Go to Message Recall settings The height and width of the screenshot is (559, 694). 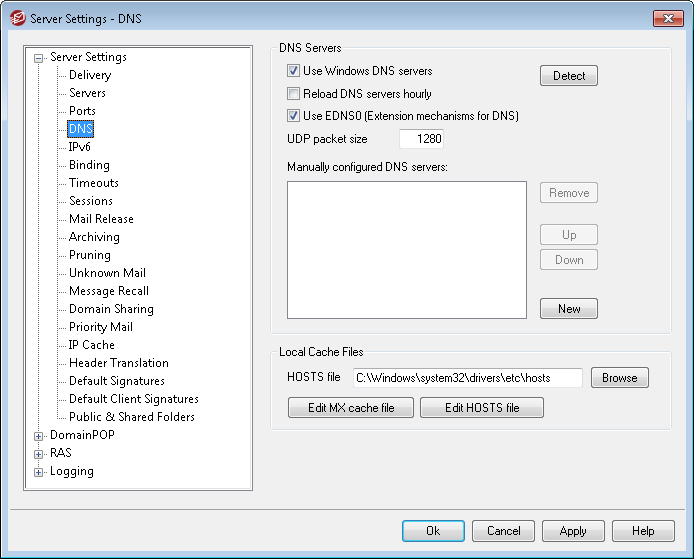pos(108,291)
